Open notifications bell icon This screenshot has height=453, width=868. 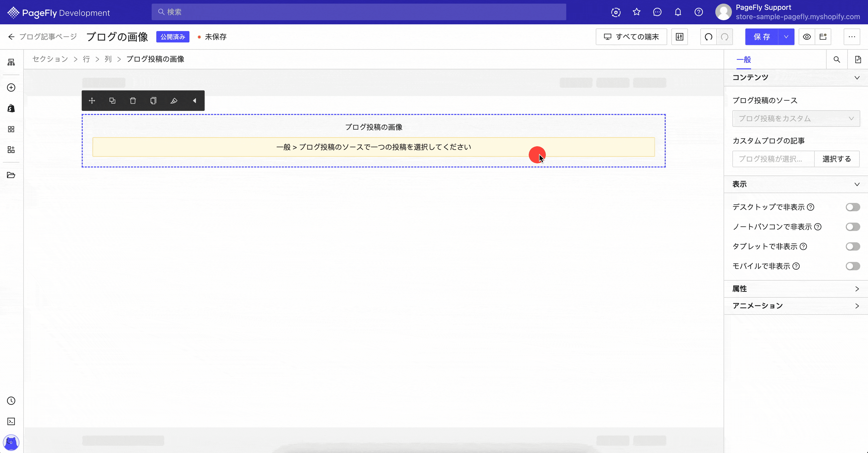678,12
